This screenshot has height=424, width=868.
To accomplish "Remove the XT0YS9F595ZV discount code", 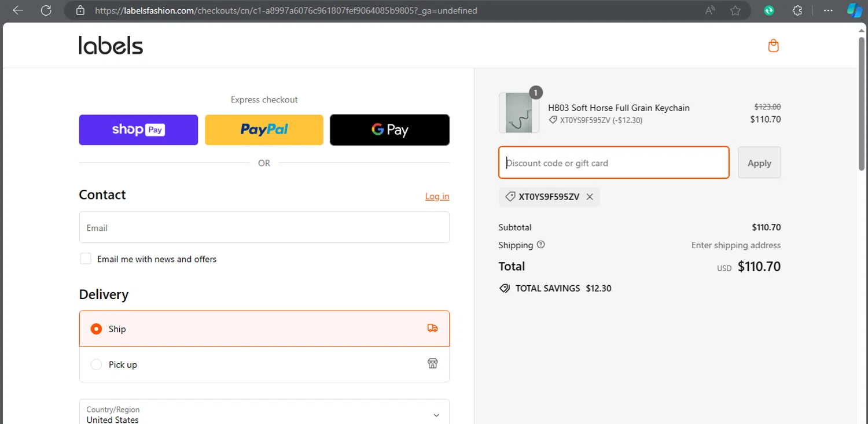I will [590, 197].
